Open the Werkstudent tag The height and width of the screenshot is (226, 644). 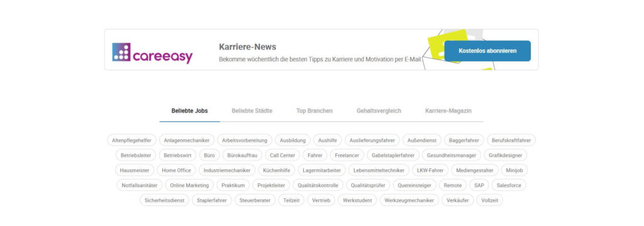pos(357,200)
